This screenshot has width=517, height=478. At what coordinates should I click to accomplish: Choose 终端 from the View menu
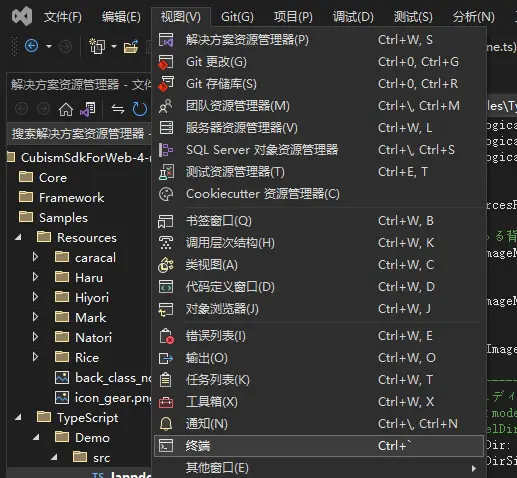(x=319, y=446)
